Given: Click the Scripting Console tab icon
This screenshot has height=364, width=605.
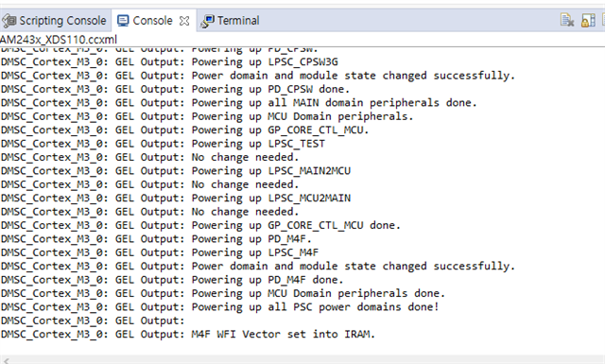Looking at the screenshot, I should [9, 21].
